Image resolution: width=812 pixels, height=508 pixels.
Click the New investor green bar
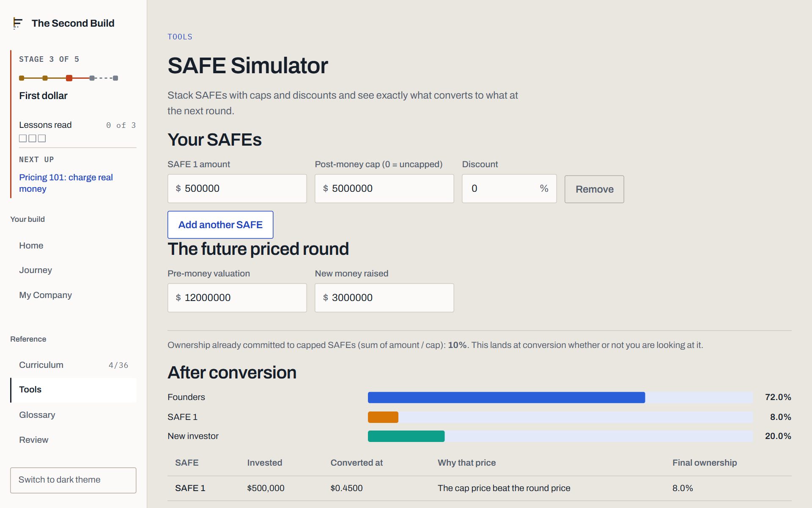click(406, 436)
